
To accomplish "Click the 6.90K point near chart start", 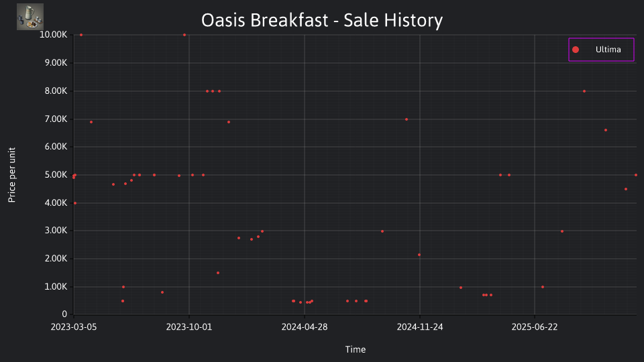I will pyautogui.click(x=91, y=122).
